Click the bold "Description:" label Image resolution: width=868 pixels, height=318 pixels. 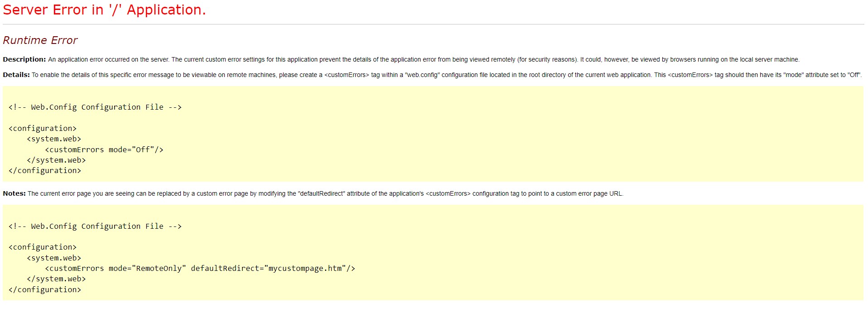[x=24, y=59]
